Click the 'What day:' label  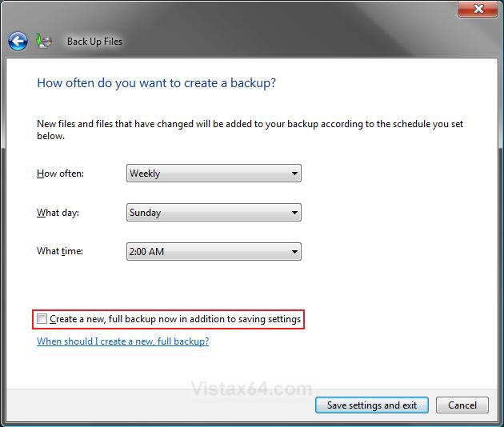[58, 213]
